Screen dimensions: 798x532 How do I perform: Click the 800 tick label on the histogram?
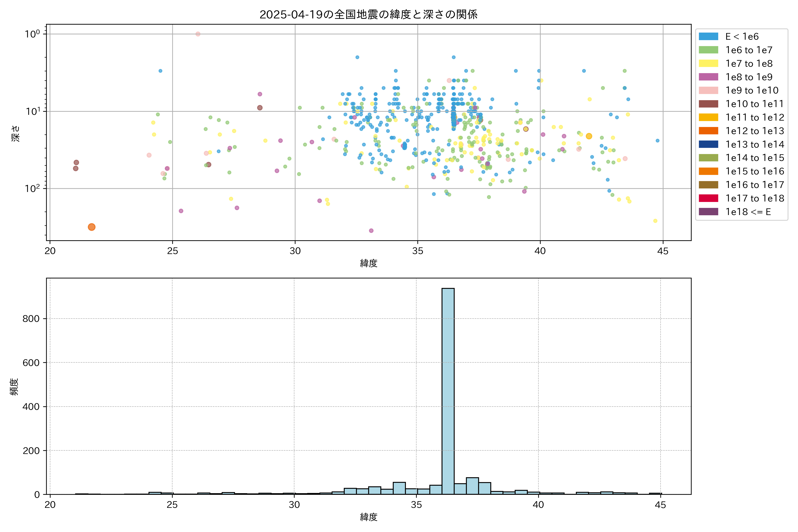(x=31, y=319)
